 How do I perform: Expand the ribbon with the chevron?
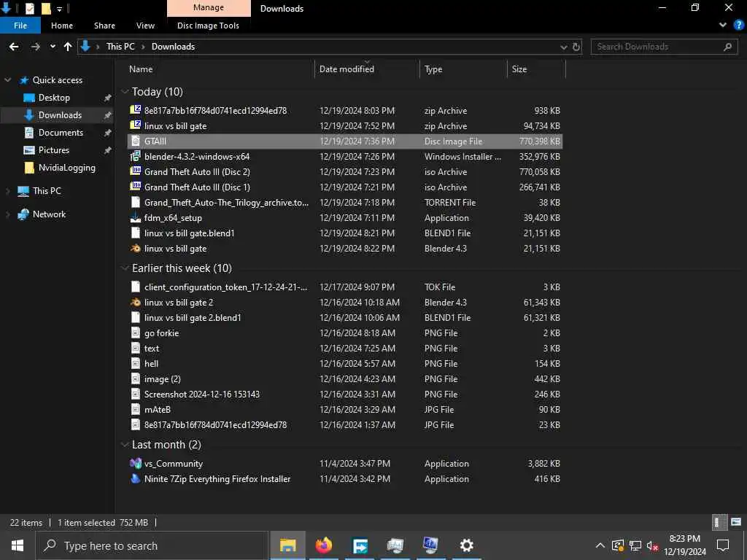tap(723, 26)
